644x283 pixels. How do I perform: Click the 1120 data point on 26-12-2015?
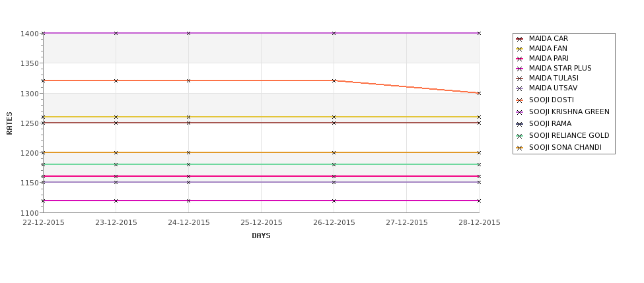click(334, 201)
